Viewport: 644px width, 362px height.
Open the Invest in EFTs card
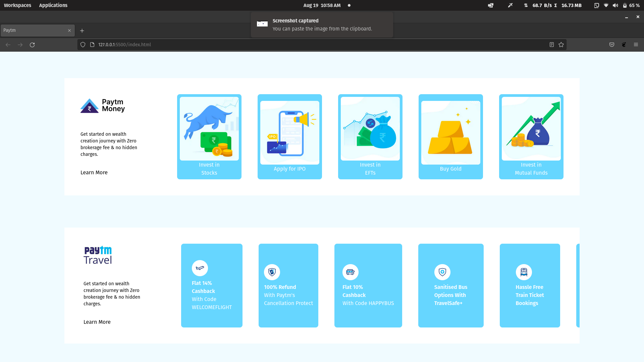(370, 136)
